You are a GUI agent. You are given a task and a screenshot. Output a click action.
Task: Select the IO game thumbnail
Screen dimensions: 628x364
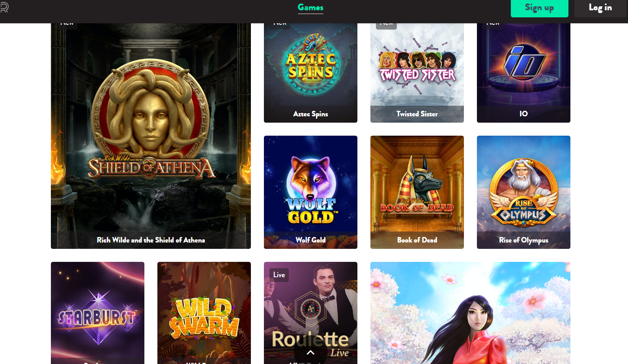tap(523, 73)
